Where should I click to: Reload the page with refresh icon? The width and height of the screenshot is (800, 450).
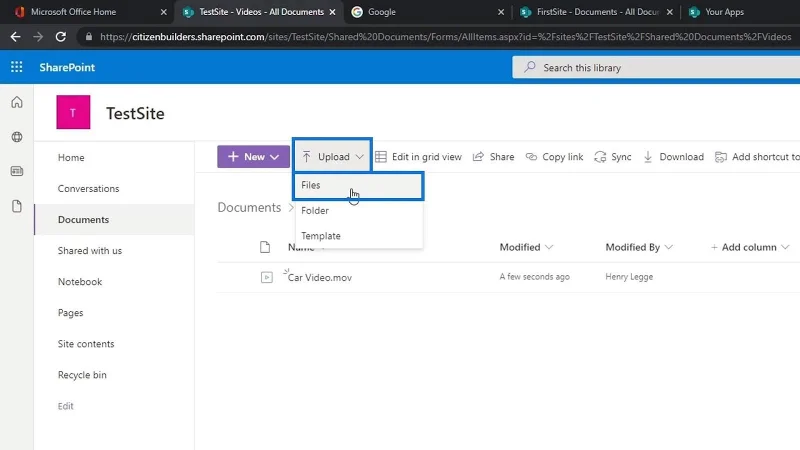[61, 37]
